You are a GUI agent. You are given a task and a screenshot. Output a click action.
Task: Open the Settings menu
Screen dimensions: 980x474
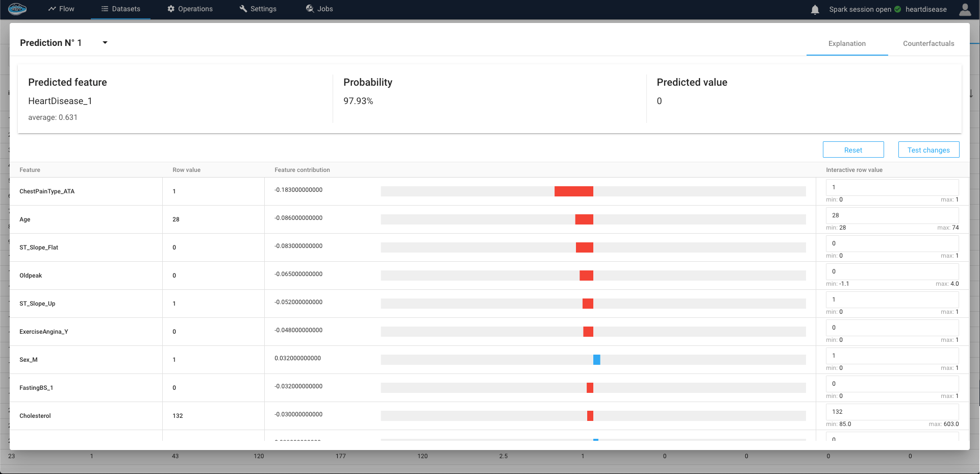coord(258,9)
